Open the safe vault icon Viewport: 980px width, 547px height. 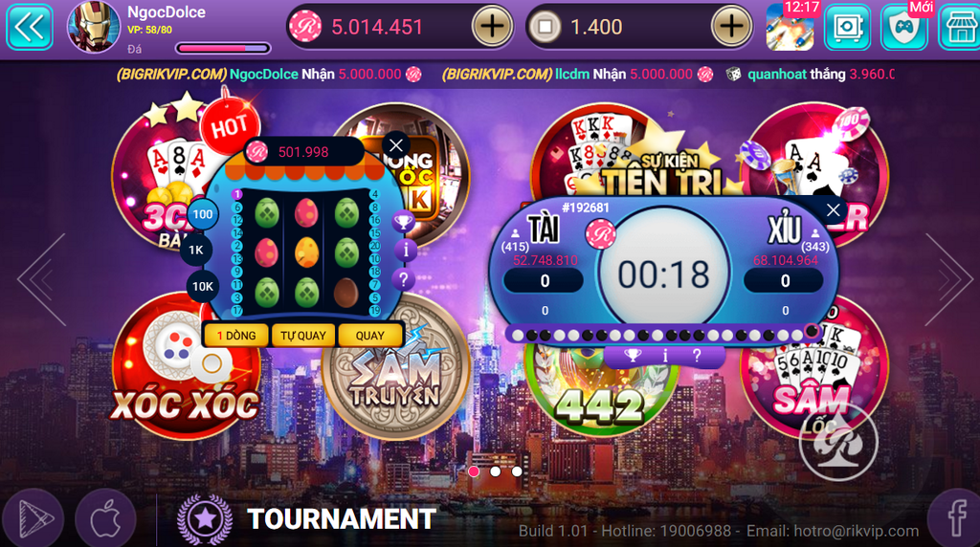[847, 27]
